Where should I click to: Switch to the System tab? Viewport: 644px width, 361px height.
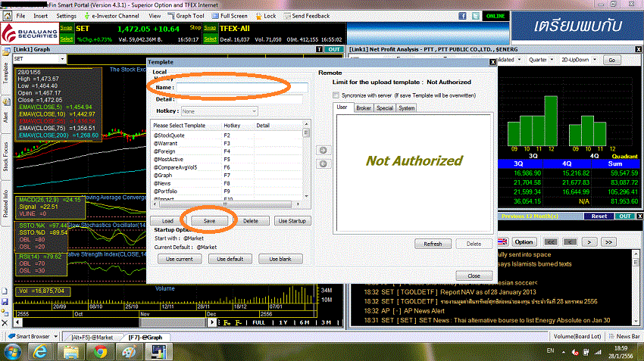(x=406, y=108)
